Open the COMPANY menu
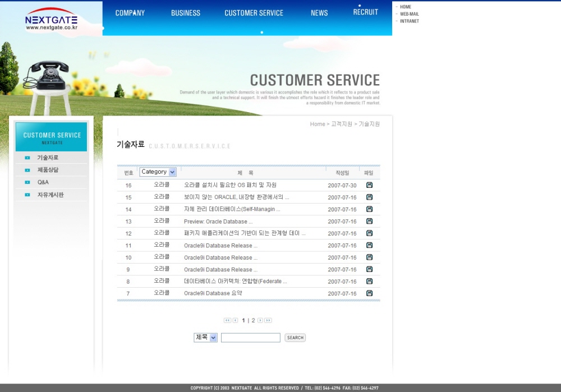The width and height of the screenshot is (561, 392). point(130,13)
